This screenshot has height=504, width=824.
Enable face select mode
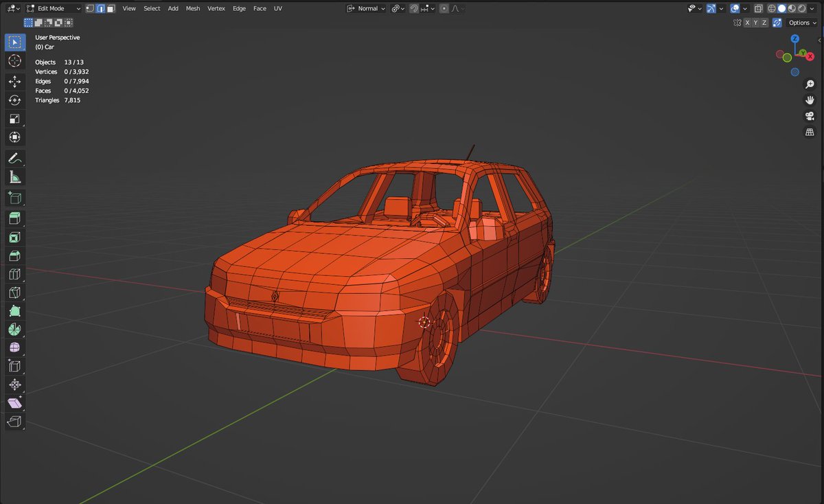click(x=111, y=8)
